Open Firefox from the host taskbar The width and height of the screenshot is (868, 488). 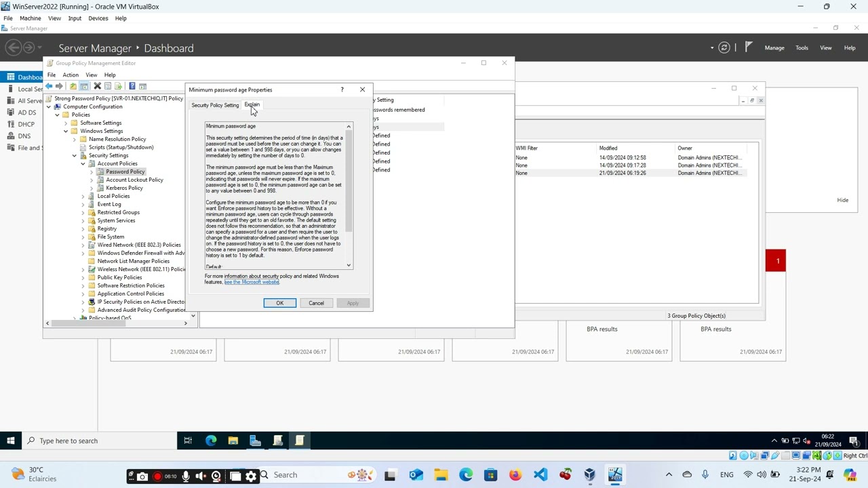tap(515, 474)
